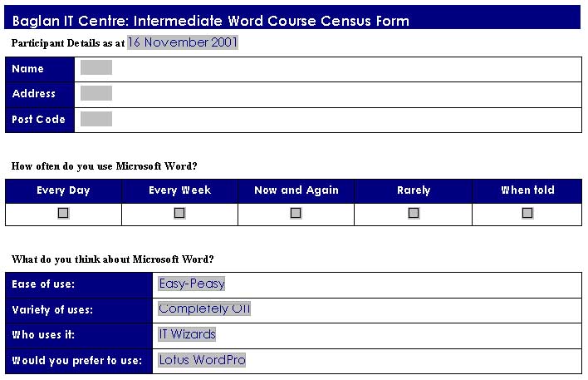Open the Variety of uses dropdown
Image resolution: width=588 pixels, height=380 pixels.
click(x=204, y=308)
